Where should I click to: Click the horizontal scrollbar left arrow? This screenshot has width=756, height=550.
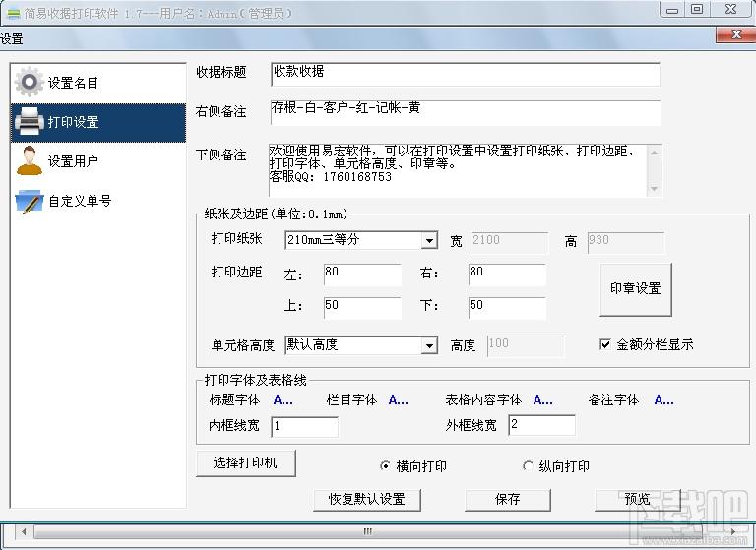point(24,531)
